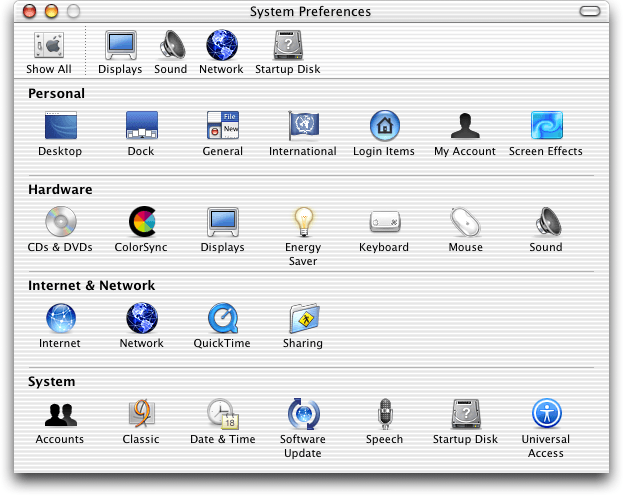
Task: Click the Energy Saver light bulb icon
Action: [x=303, y=222]
